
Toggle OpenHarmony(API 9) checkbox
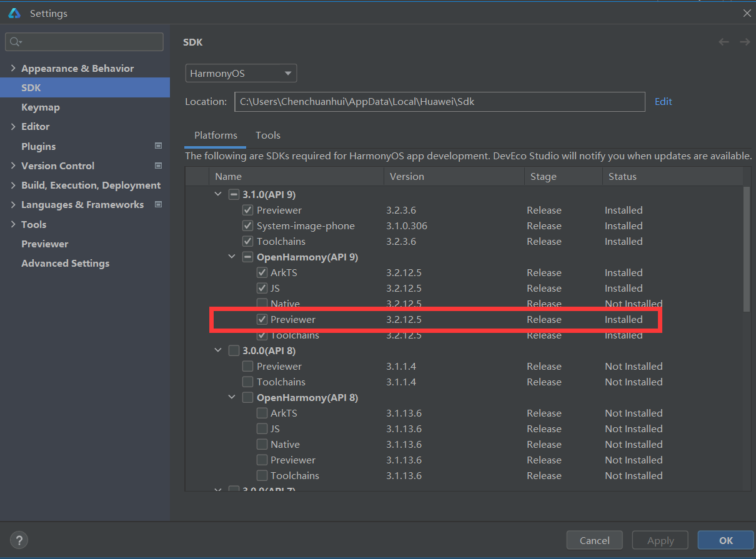click(248, 257)
